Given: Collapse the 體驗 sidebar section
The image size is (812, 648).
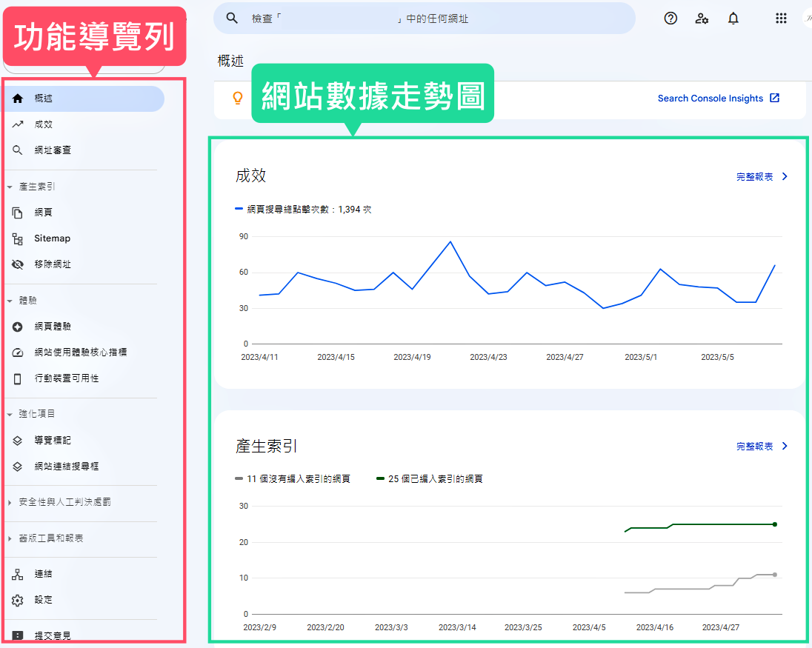Looking at the screenshot, I should tap(10, 301).
